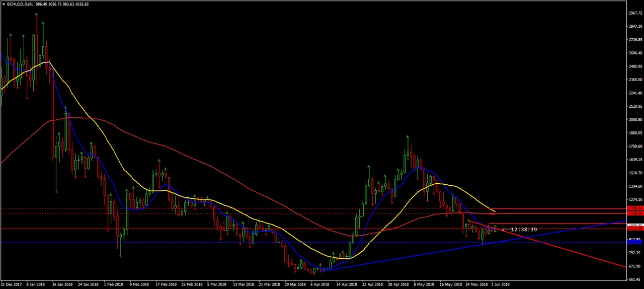The height and width of the screenshot is (289, 644).
Task: Select the red 1011.38 price label
Action: 634,229
